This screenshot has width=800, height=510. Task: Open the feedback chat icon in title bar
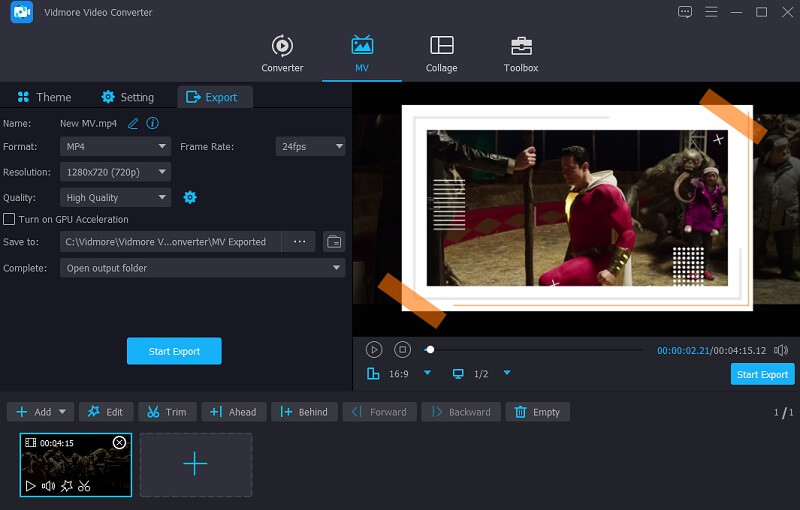point(685,12)
